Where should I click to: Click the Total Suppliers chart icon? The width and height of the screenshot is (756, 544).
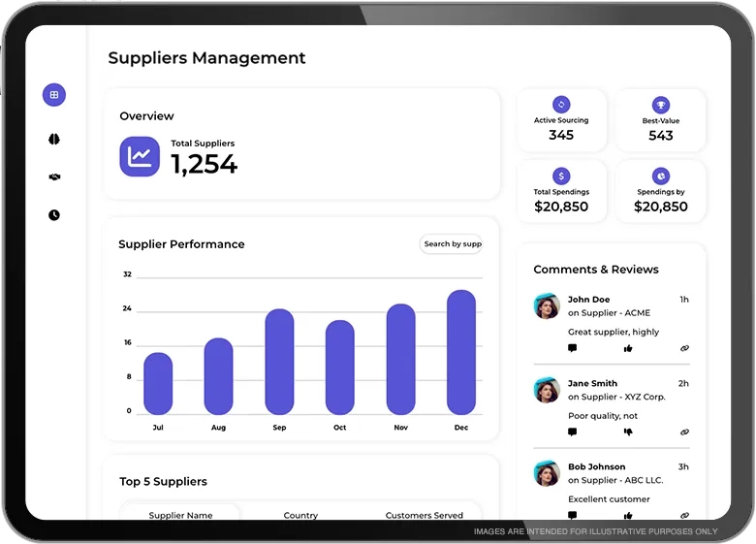(140, 156)
